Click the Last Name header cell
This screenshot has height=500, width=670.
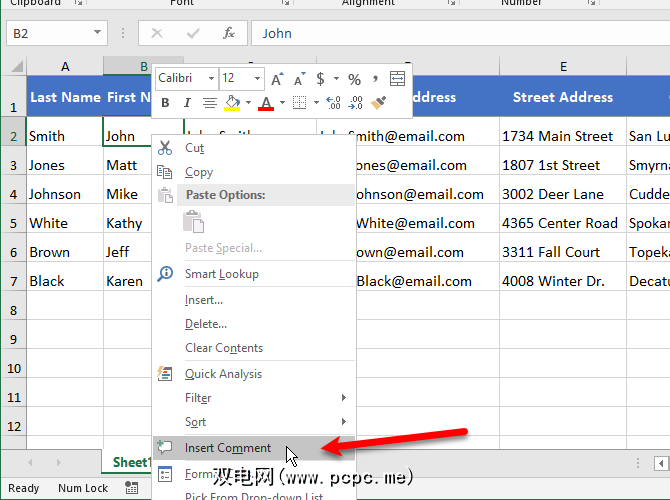pyautogui.click(x=65, y=97)
